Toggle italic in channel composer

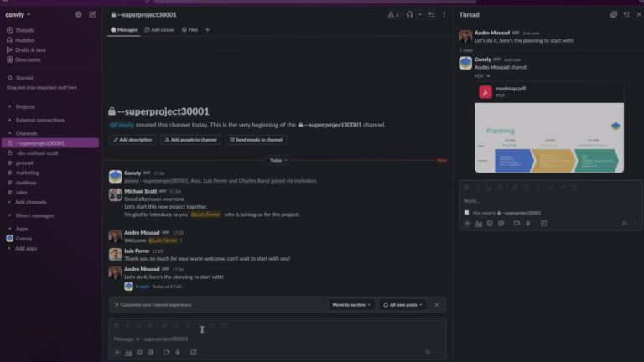tap(127, 325)
